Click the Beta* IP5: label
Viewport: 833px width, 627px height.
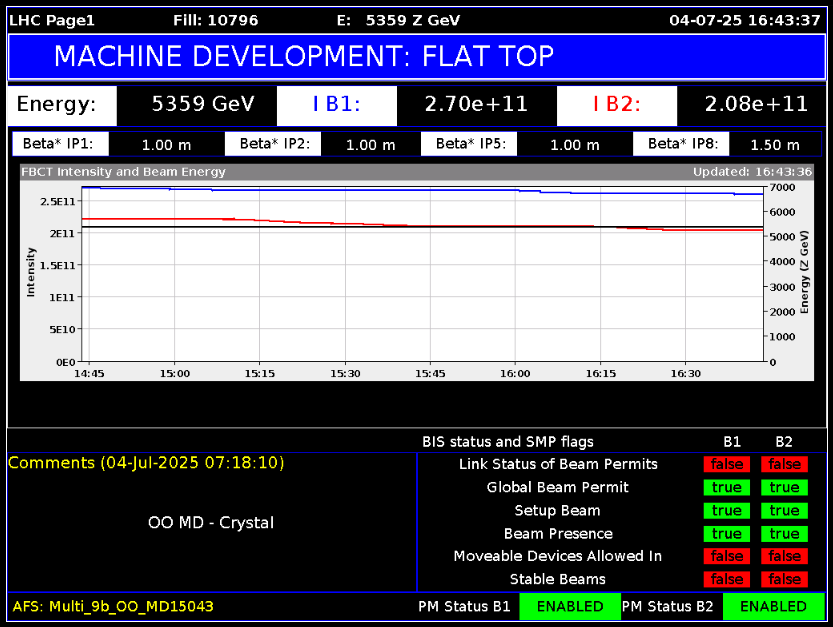pos(471,143)
